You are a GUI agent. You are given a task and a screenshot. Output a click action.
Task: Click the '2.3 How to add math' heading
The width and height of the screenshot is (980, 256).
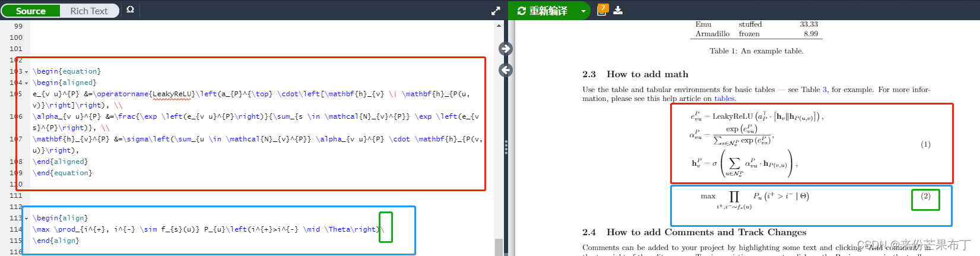635,74
